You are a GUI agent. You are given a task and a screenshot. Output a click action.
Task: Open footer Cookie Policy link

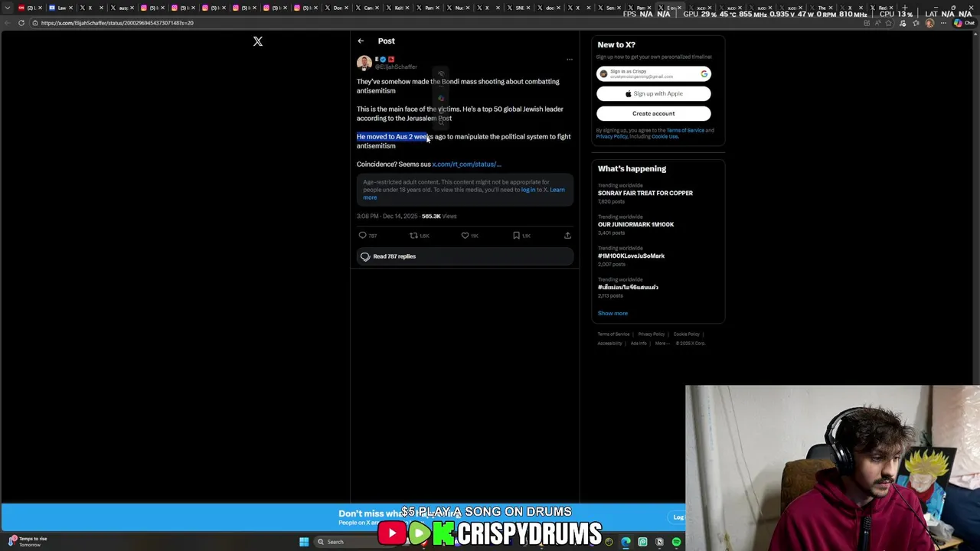(687, 334)
